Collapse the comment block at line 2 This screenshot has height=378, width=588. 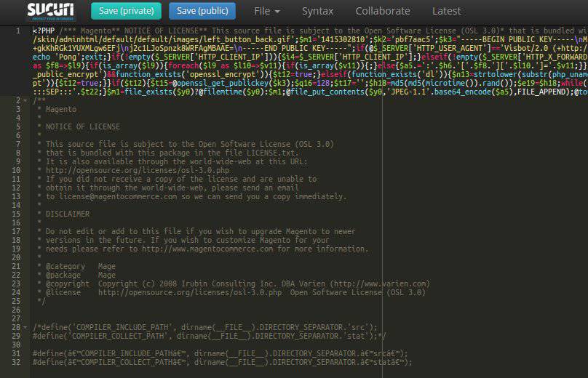(x=25, y=101)
